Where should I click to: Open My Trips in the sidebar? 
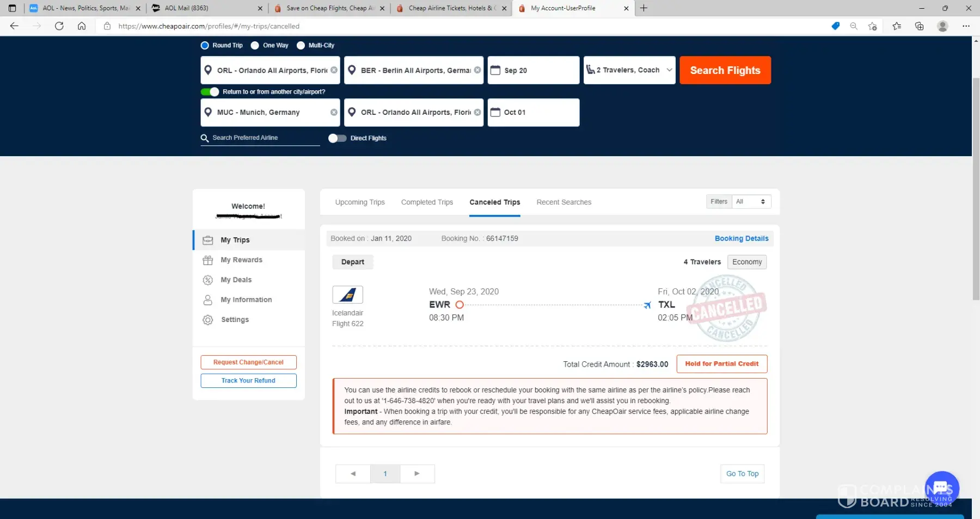tap(249, 240)
